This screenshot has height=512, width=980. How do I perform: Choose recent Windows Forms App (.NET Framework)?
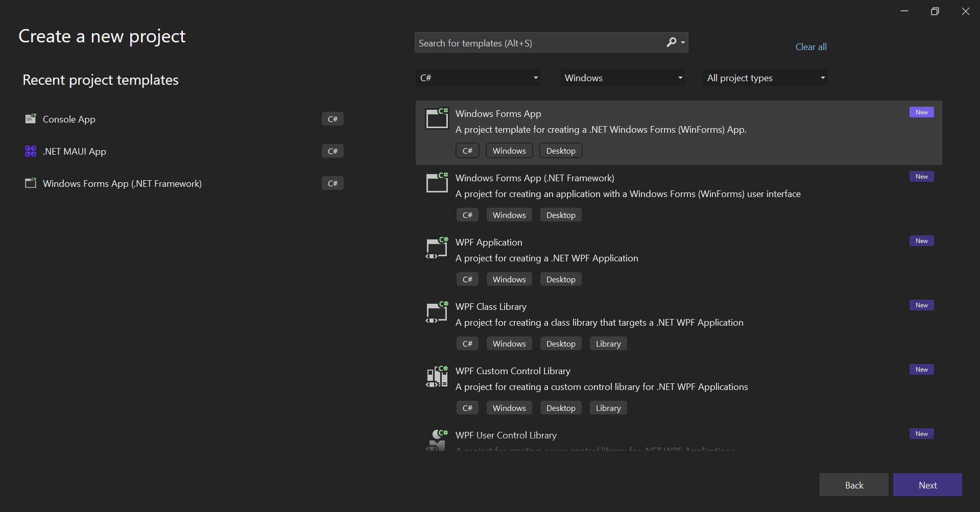184,183
